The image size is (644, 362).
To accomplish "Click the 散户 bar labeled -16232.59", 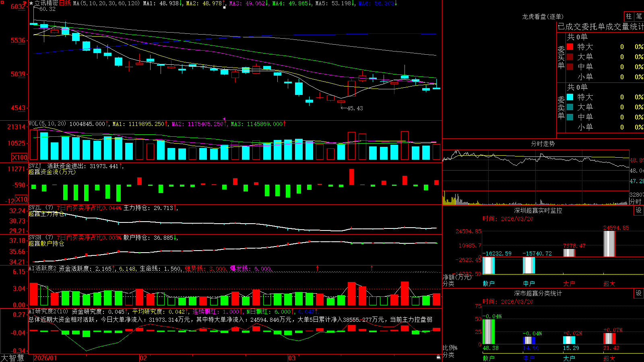I will point(489,265).
